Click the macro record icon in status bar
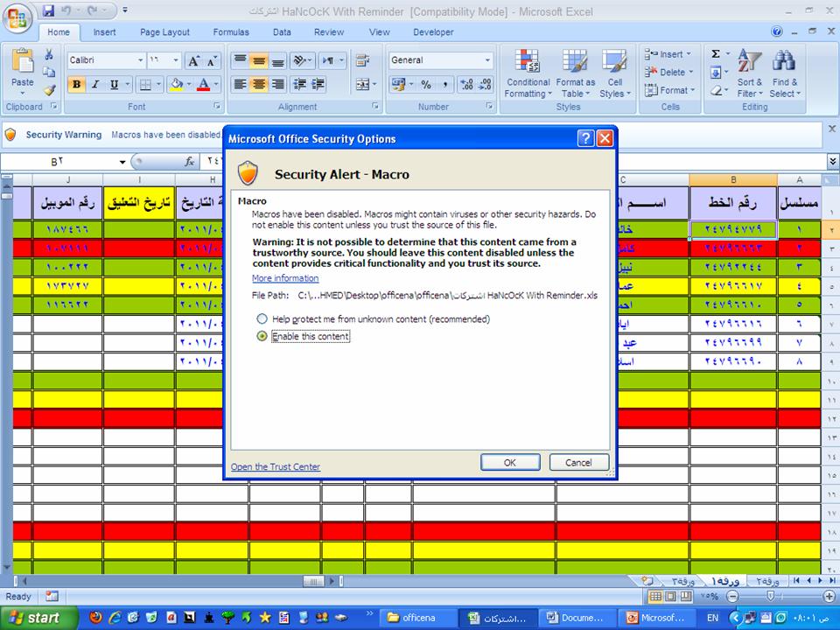This screenshot has width=840, height=630. 52,596
